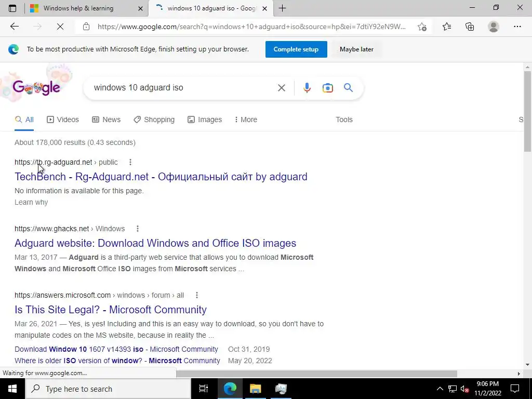532x399 pixels.
Task: Open File Explorer from taskbar
Action: 256,389
